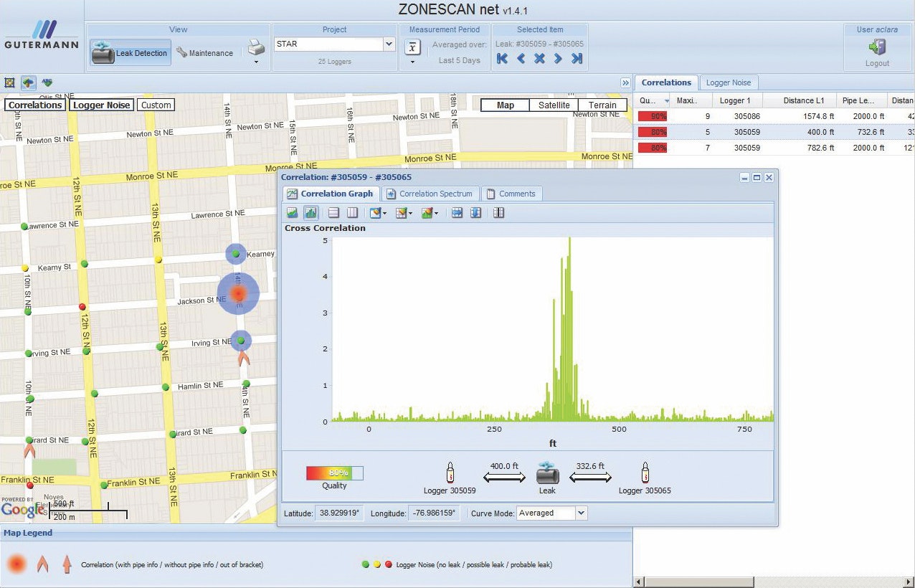Viewport: 915px width, 588px height.
Task: Click the Custom map overlay button
Action: pos(156,105)
